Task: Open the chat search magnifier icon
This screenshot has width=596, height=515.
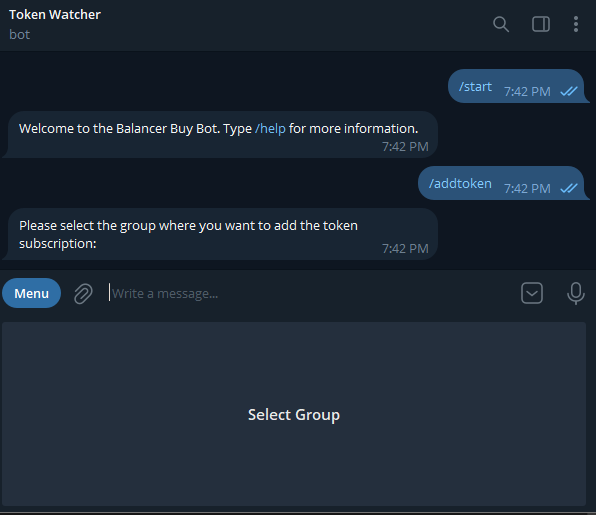Action: (501, 24)
